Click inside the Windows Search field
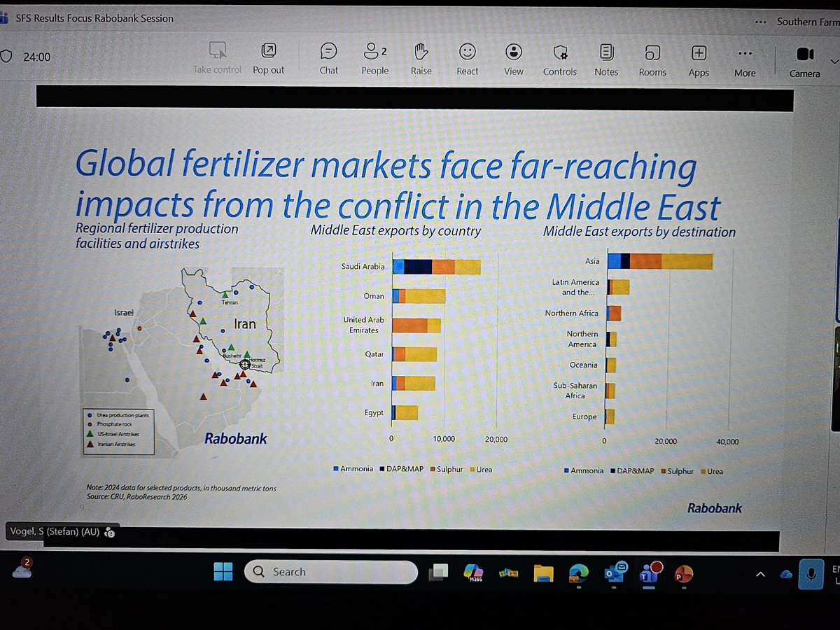This screenshot has width=840, height=630. 329,572
